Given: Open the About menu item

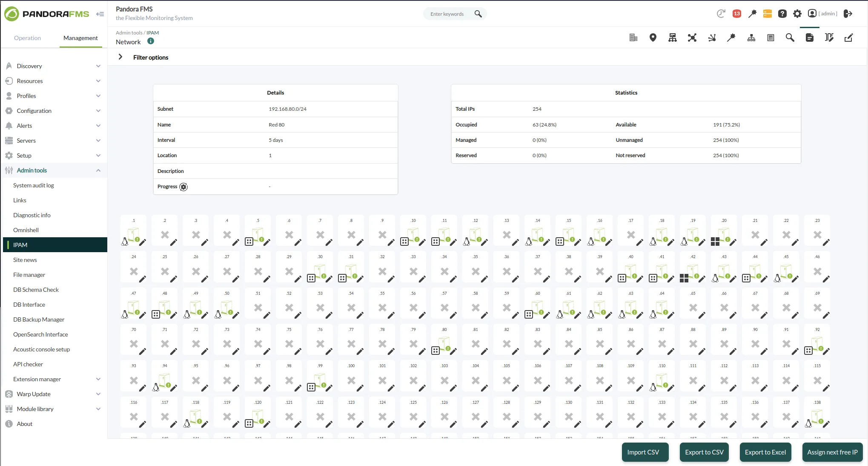Looking at the screenshot, I should 25,424.
